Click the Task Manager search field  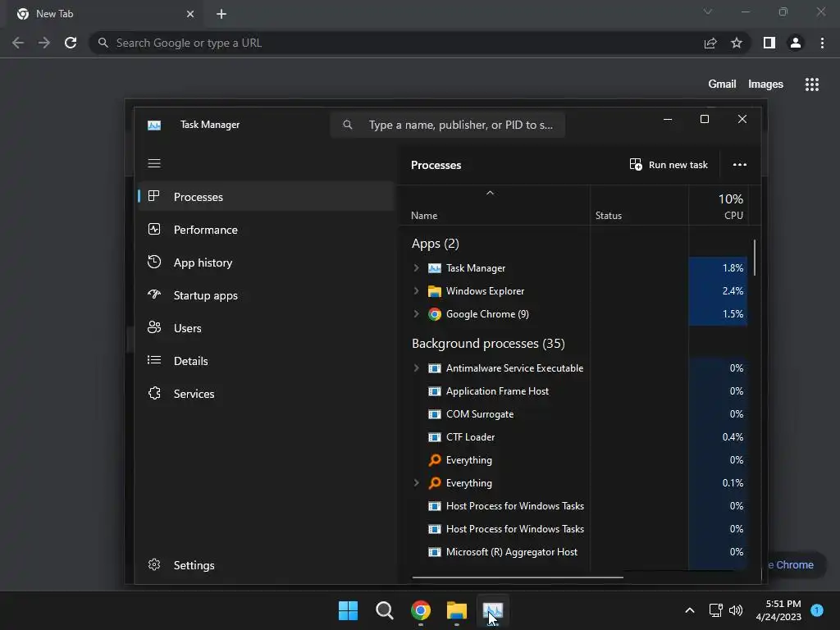[448, 125]
